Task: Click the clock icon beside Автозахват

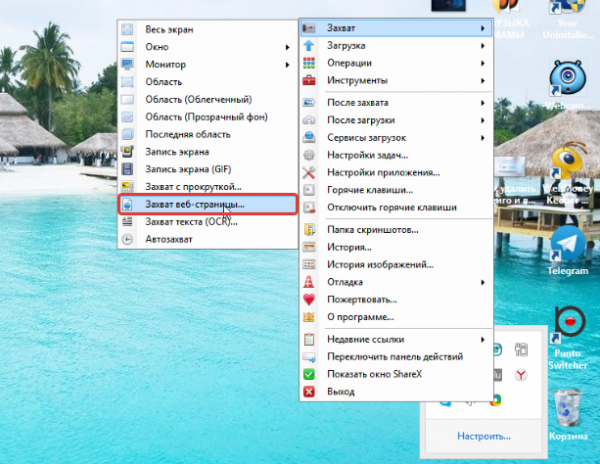Action: point(127,239)
